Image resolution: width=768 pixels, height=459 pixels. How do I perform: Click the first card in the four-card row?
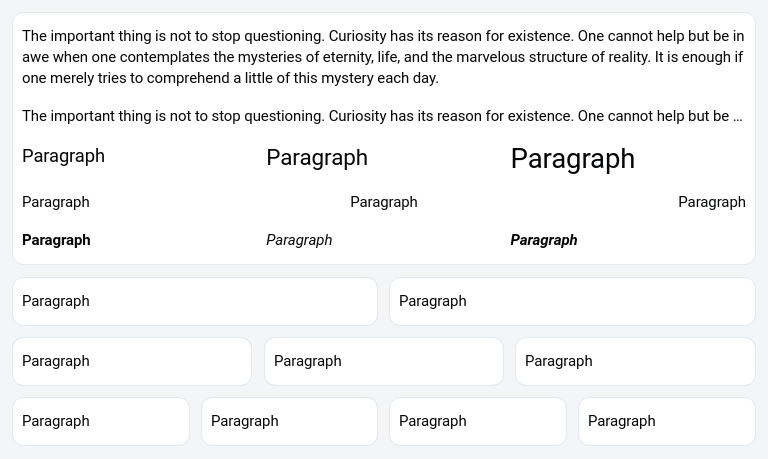click(101, 421)
